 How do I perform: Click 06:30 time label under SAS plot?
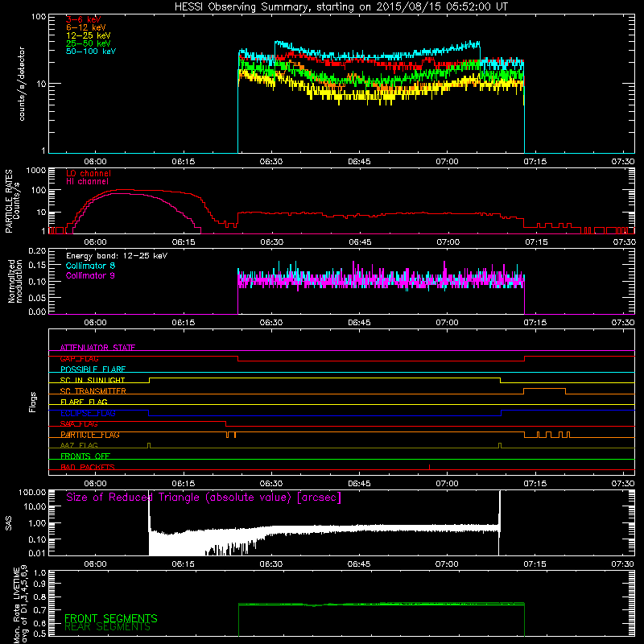pyautogui.click(x=271, y=564)
